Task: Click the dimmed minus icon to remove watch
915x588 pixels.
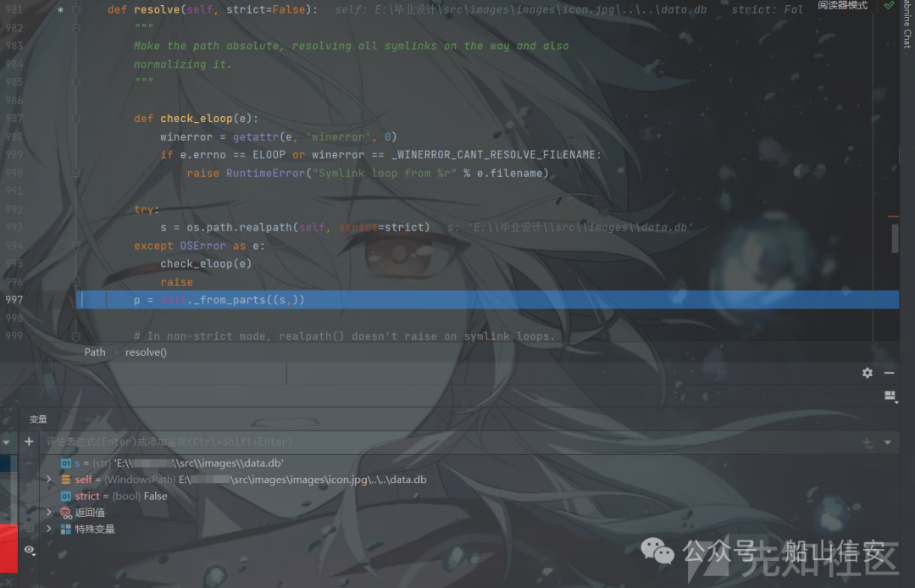Action: click(x=29, y=463)
